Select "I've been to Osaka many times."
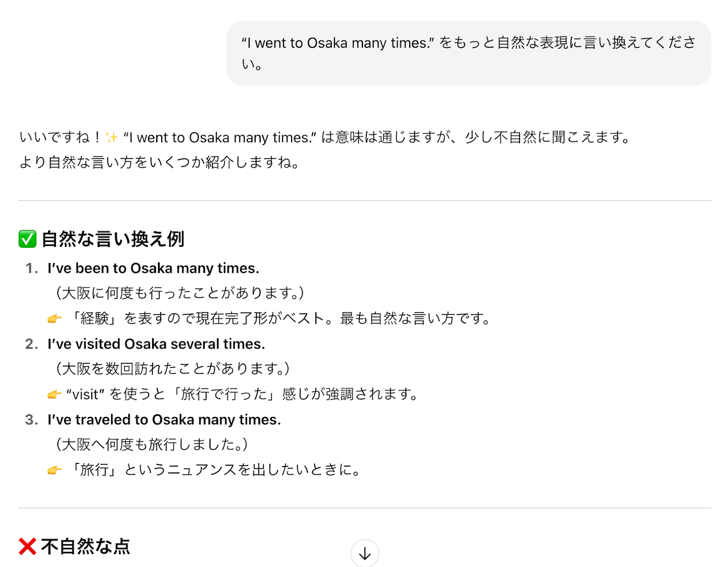 153,268
